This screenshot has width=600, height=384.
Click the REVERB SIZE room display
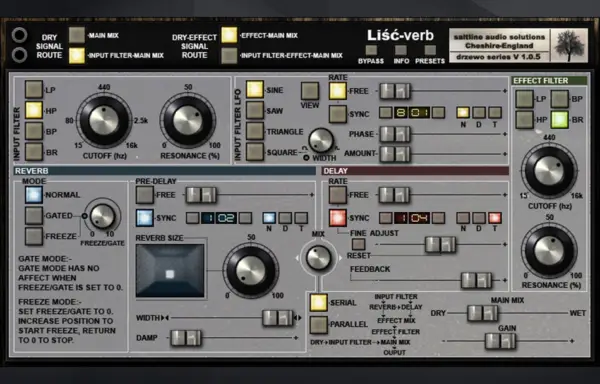click(170, 271)
